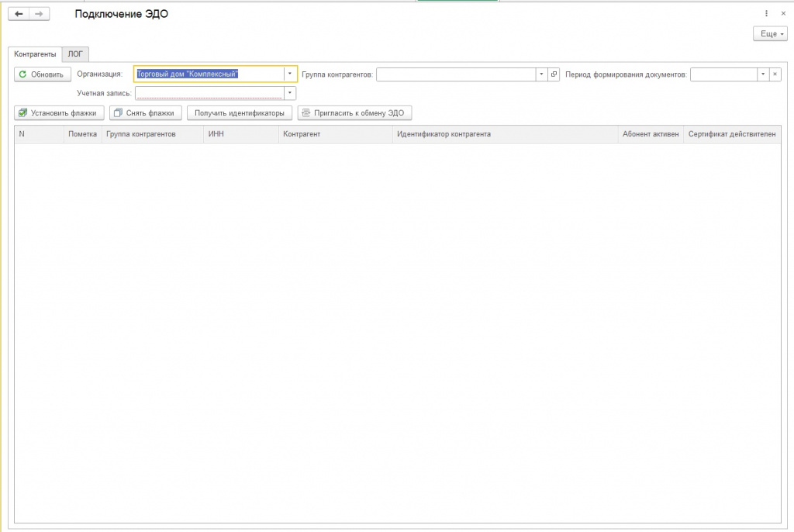Viewport: 794px width, 532px height.
Task: Expand the Период формирования документов dropdown
Action: pos(763,74)
